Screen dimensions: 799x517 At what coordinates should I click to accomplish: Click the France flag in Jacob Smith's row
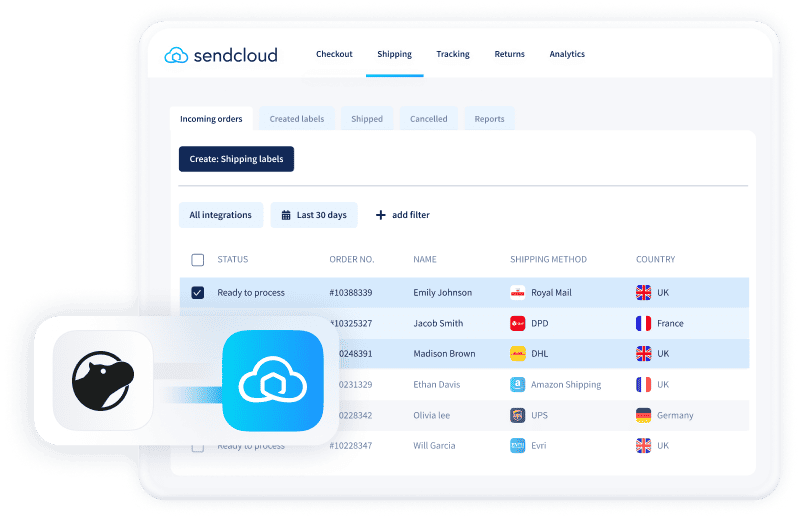(x=643, y=323)
